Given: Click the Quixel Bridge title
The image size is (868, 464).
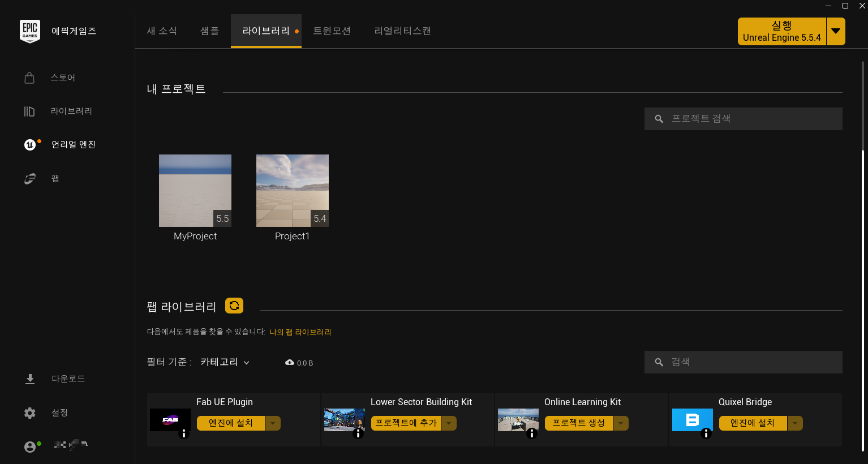Looking at the screenshot, I should click(745, 402).
